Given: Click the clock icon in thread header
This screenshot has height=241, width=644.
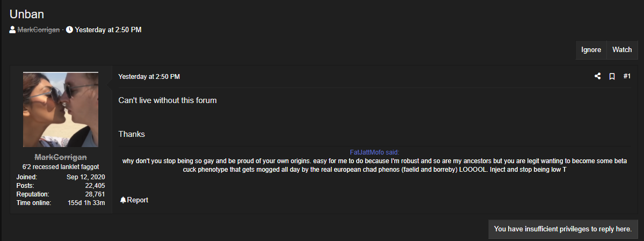Looking at the screenshot, I should (x=69, y=30).
